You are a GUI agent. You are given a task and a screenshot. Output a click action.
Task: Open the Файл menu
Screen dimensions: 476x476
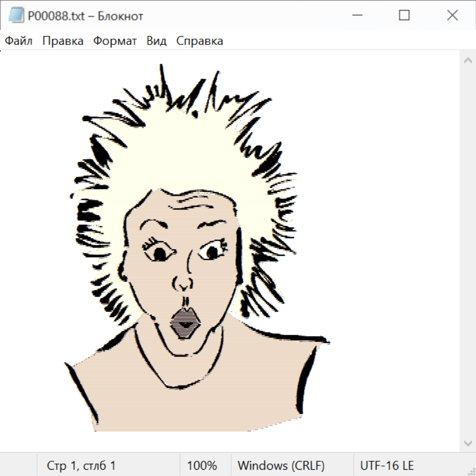[x=19, y=41]
